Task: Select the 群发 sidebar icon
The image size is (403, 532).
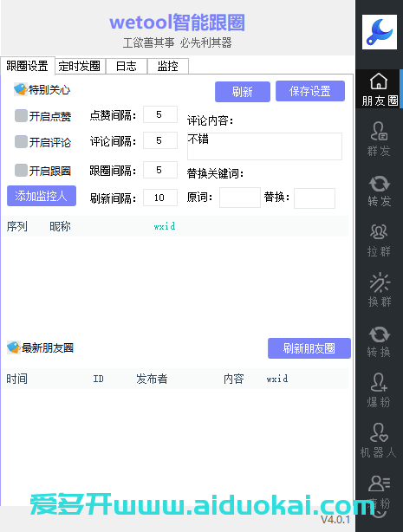Action: [379, 131]
